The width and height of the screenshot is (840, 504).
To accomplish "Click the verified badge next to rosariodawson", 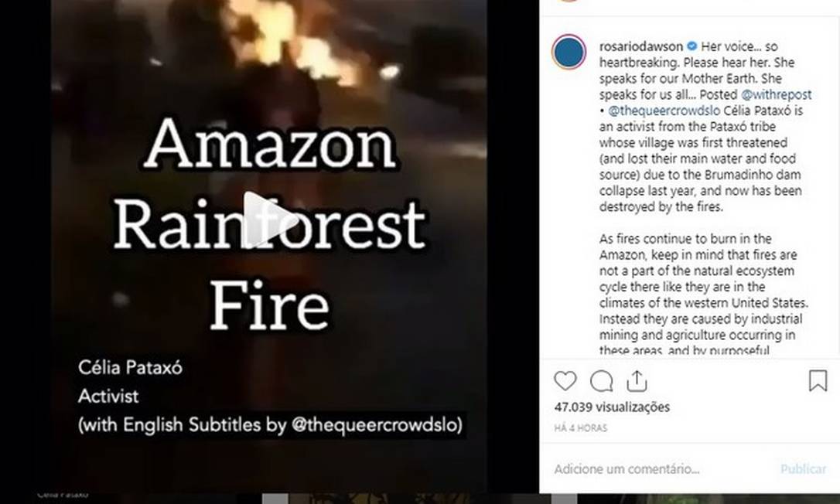I will point(692,46).
